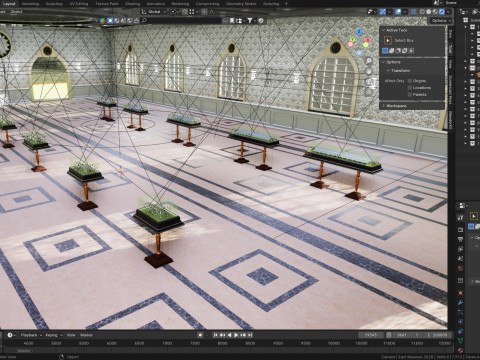Open the Material properties tab icon
480x360 pixels.
(x=460, y=350)
